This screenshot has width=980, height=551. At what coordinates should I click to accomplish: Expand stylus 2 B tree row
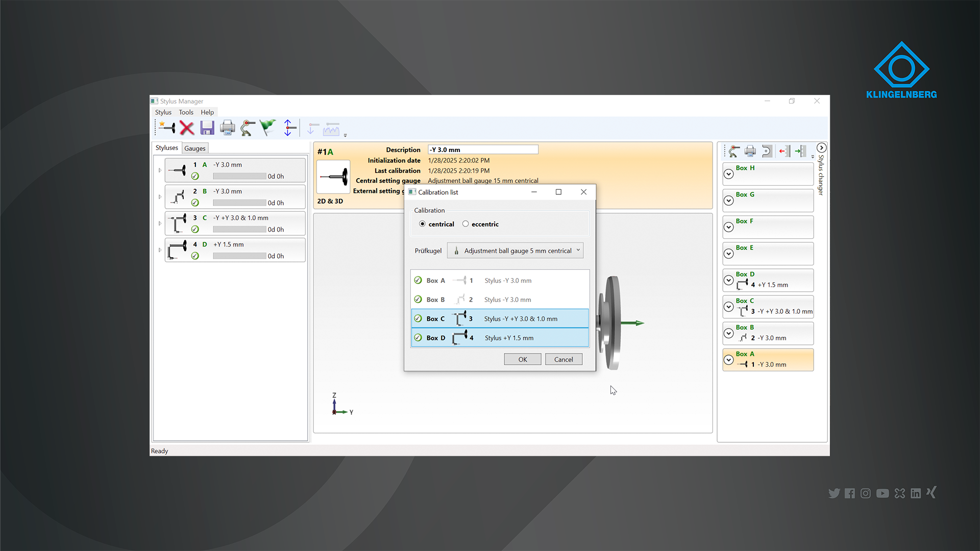click(160, 197)
